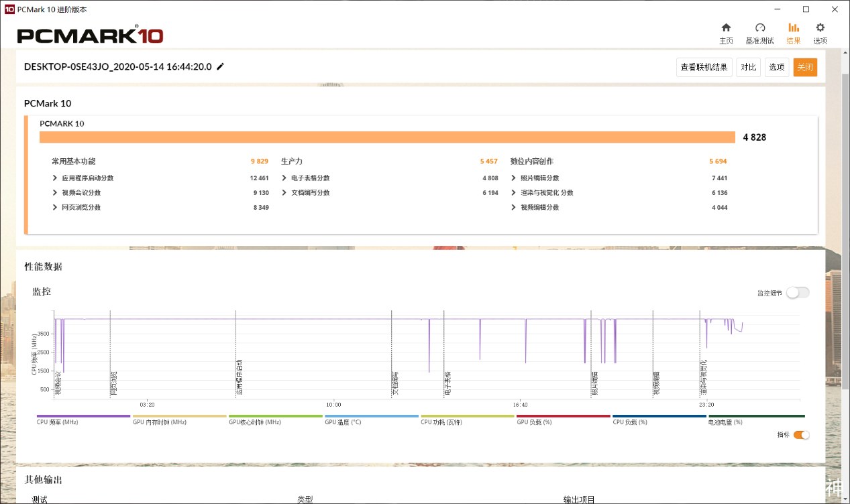Select the GPU核心时钟 (MHz) legend item
This screenshot has width=850, height=504.
coord(275,420)
